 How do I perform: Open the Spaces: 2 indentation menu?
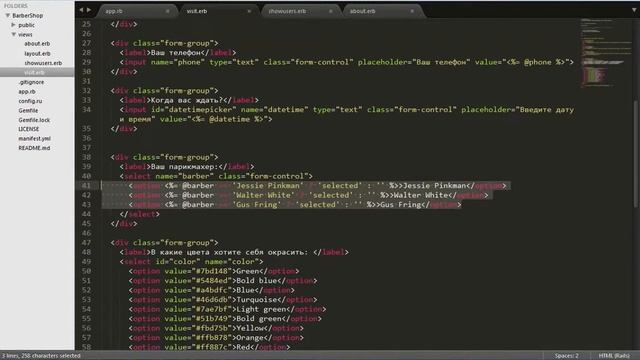pos(567,356)
